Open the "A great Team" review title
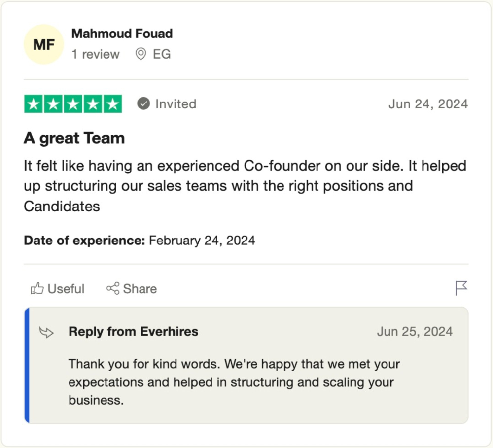This screenshot has height=448, width=493. (74, 138)
